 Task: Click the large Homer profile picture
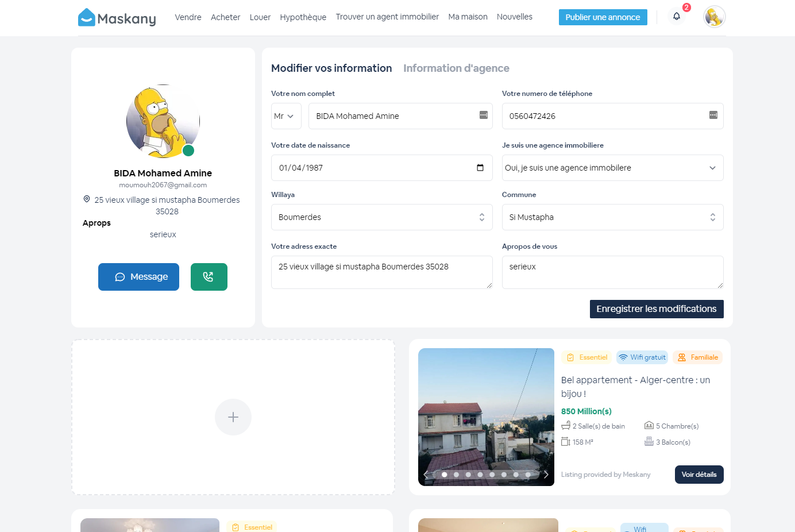coord(163,121)
